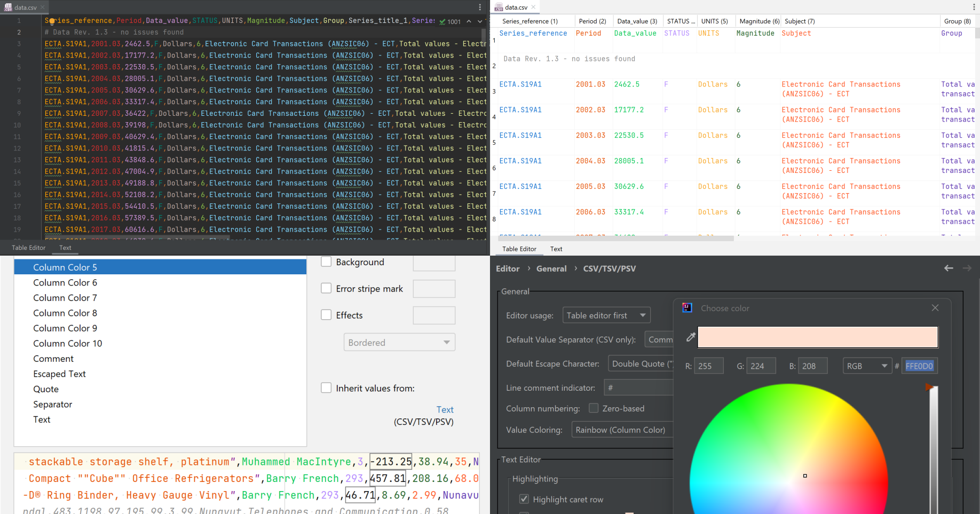
Task: Click the vertical brightness slider bar
Action: 934,450
